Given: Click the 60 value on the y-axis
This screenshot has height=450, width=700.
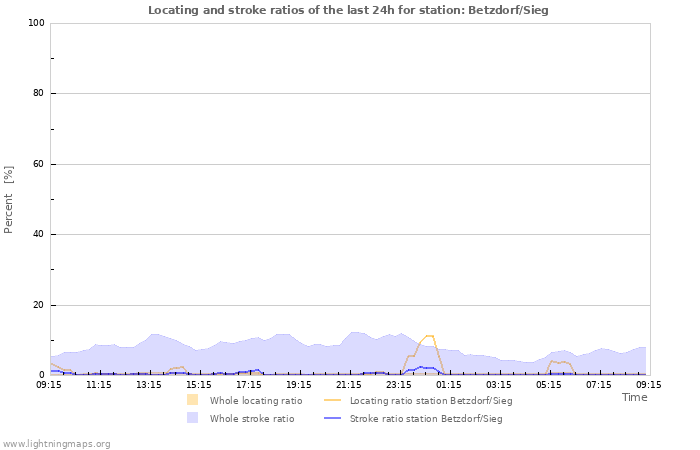Looking at the screenshot, I should point(39,164).
